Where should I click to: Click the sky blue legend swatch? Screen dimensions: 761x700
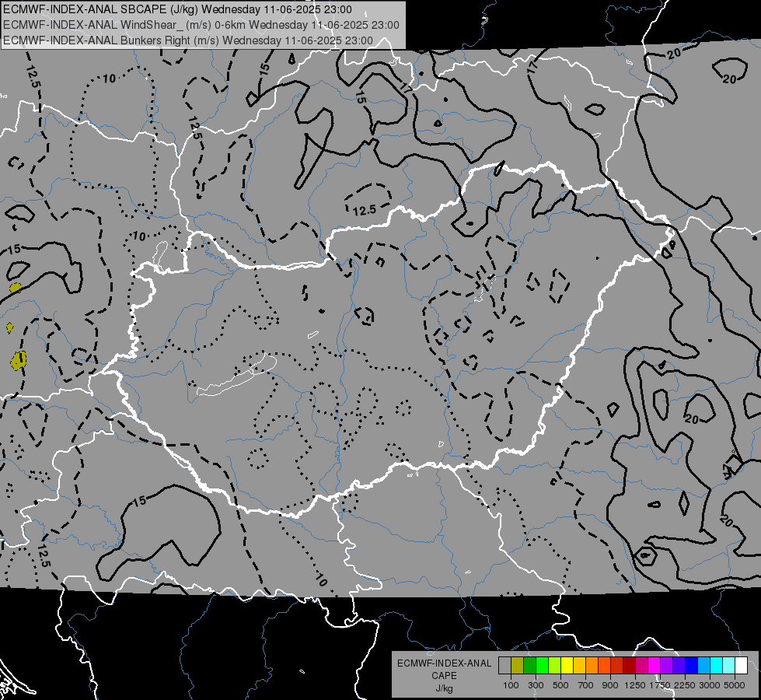(x=703, y=666)
